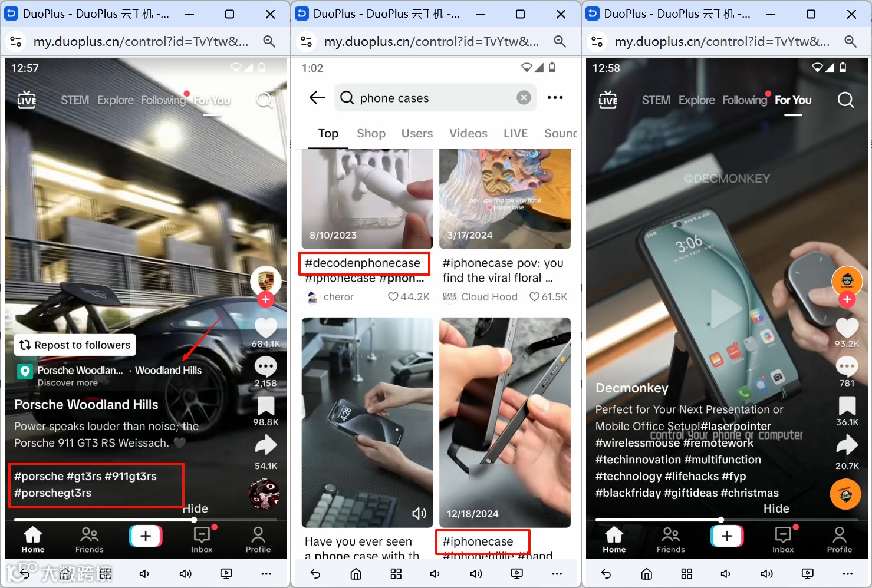Click Repost to followers button
Viewport: 872px width, 588px height.
[x=75, y=345]
